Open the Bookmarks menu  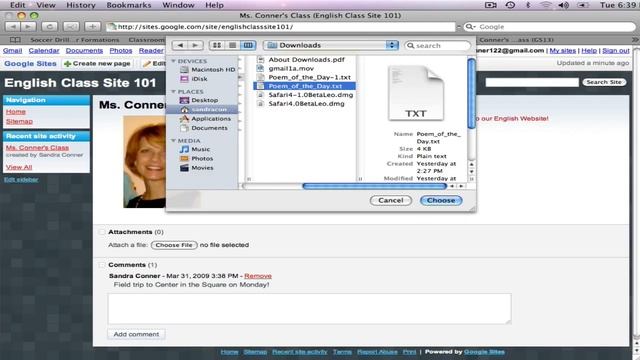click(x=129, y=5)
